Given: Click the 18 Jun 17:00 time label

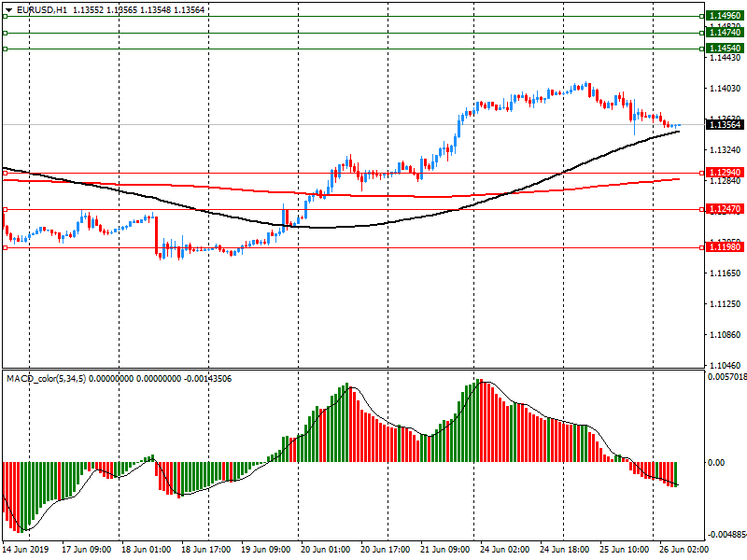Looking at the screenshot, I should pos(205,549).
